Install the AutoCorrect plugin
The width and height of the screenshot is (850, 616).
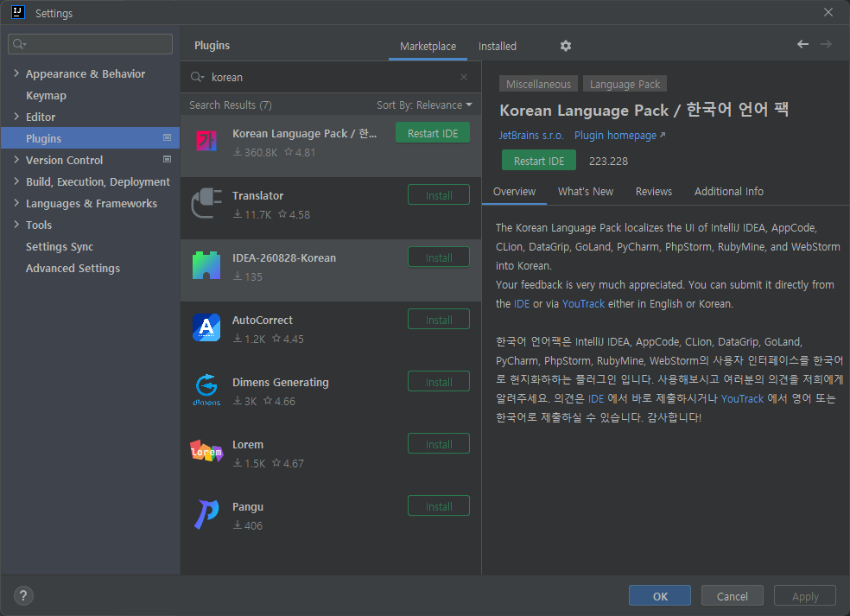439,320
